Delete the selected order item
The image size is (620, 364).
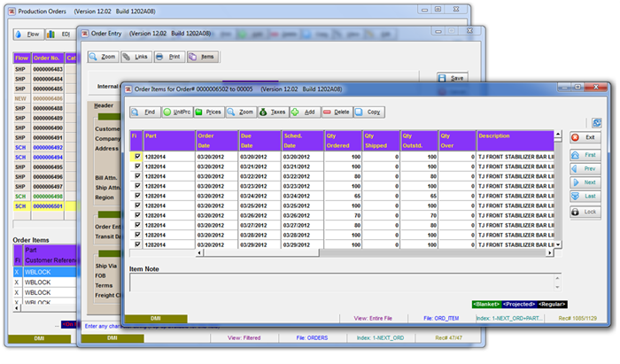point(337,112)
